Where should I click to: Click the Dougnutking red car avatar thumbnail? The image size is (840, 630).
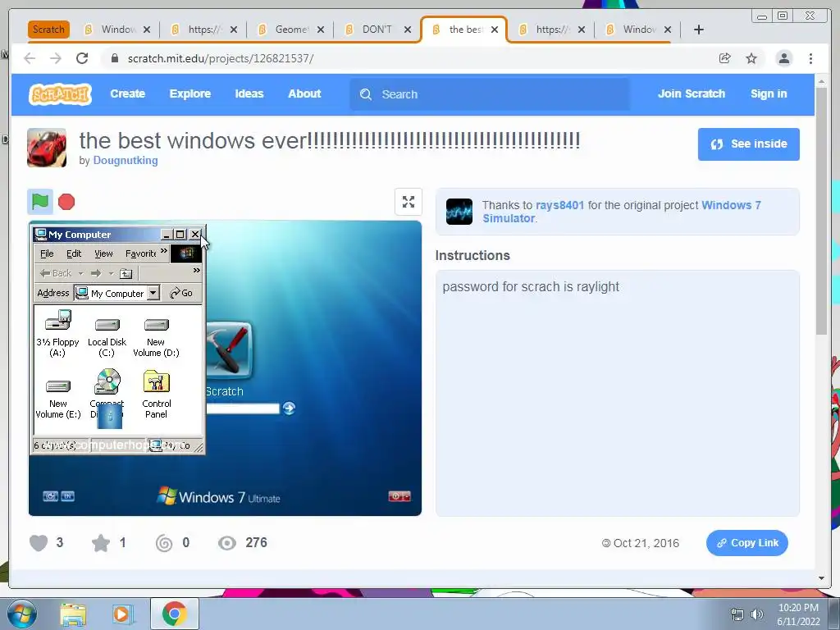tap(47, 148)
